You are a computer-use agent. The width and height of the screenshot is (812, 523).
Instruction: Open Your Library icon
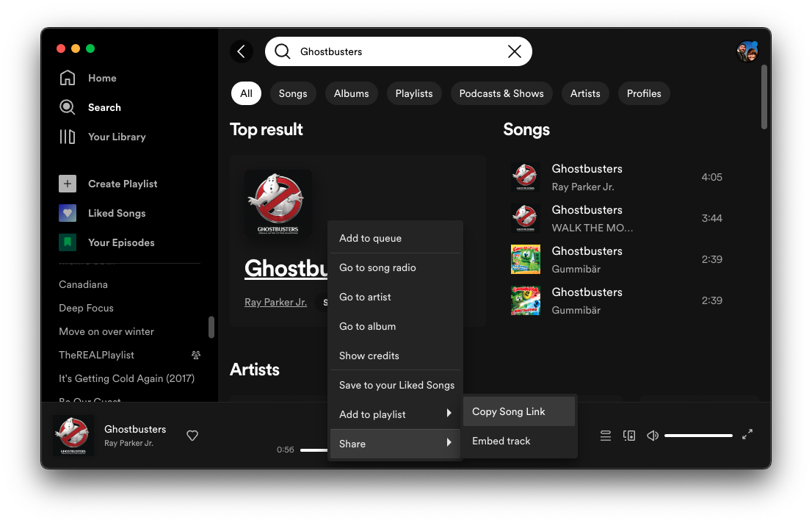[68, 137]
